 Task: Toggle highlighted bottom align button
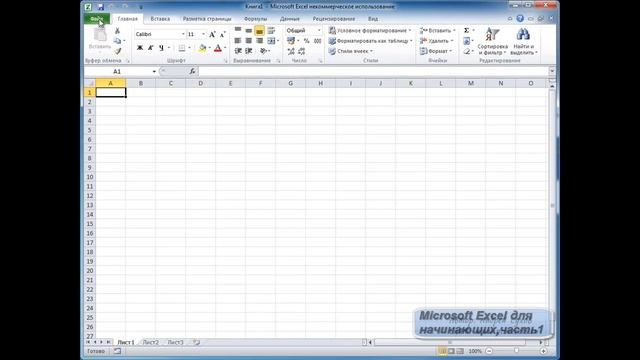click(259, 31)
